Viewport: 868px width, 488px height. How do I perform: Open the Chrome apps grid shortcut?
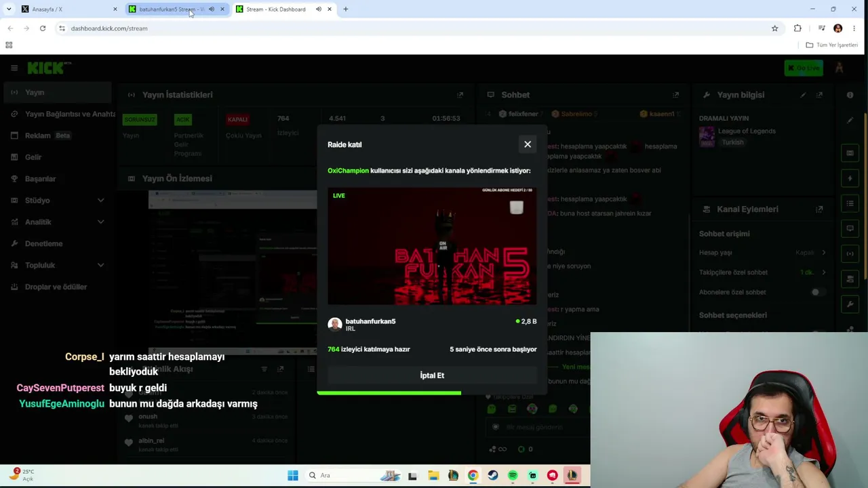(9, 45)
